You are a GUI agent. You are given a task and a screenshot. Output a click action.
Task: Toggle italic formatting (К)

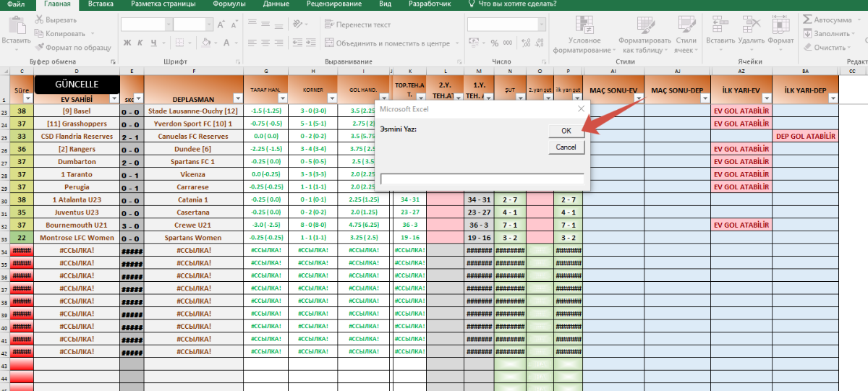tap(141, 43)
